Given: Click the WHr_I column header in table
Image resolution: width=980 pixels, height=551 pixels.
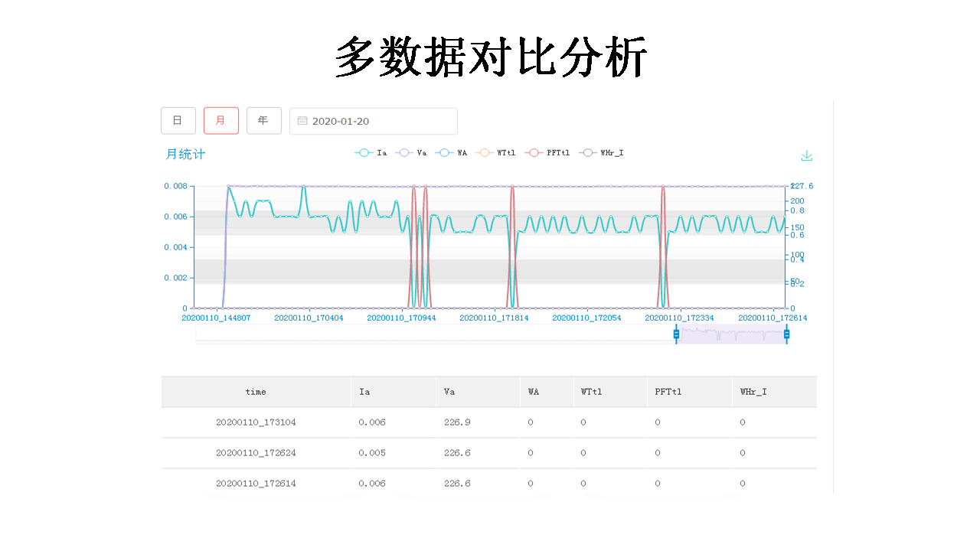Looking at the screenshot, I should 774,392.
